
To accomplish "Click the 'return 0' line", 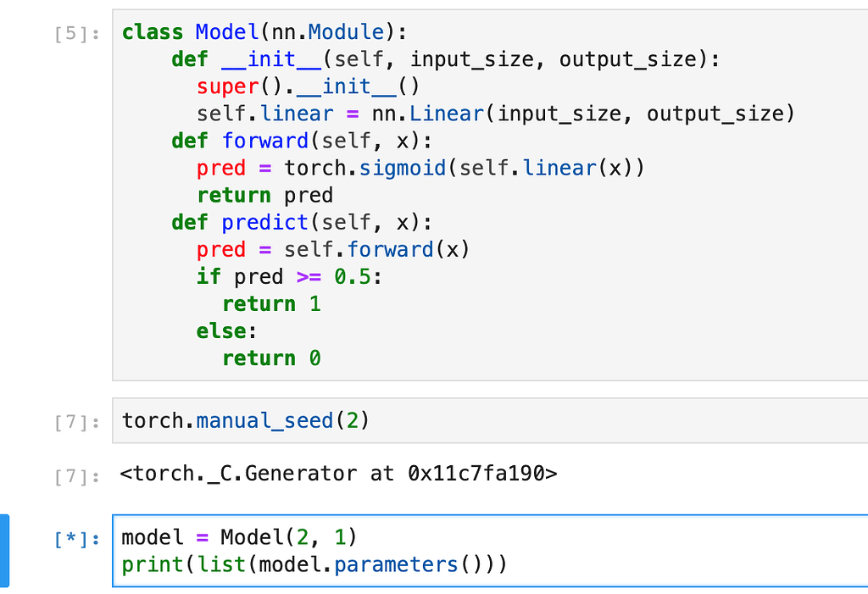I will click(x=271, y=358).
